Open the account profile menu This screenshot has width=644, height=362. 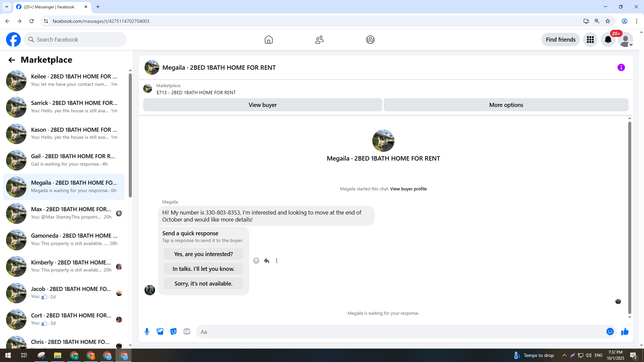pyautogui.click(x=626, y=40)
